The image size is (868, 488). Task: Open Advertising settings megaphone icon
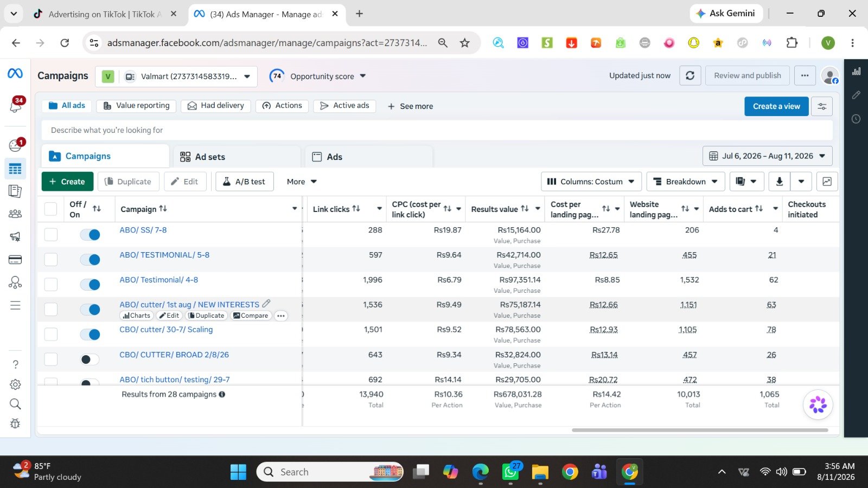tap(15, 236)
